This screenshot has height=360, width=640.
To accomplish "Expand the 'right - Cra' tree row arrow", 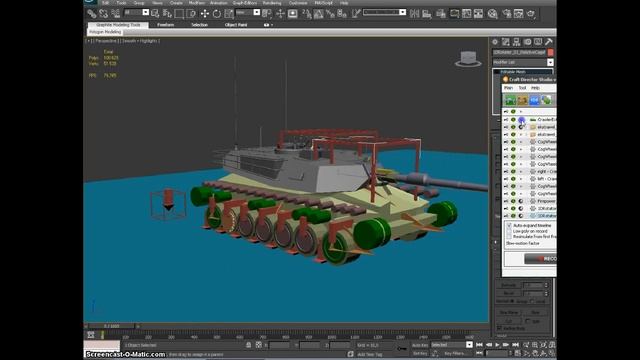I will [x=521, y=171].
